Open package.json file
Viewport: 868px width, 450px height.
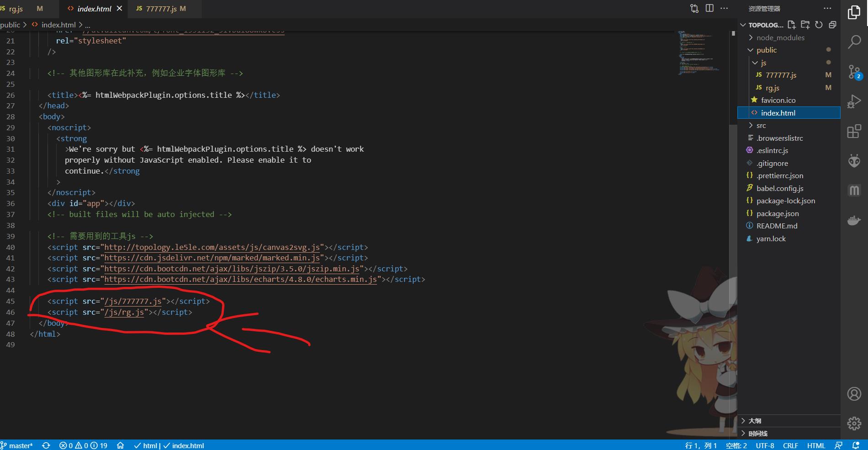point(778,213)
